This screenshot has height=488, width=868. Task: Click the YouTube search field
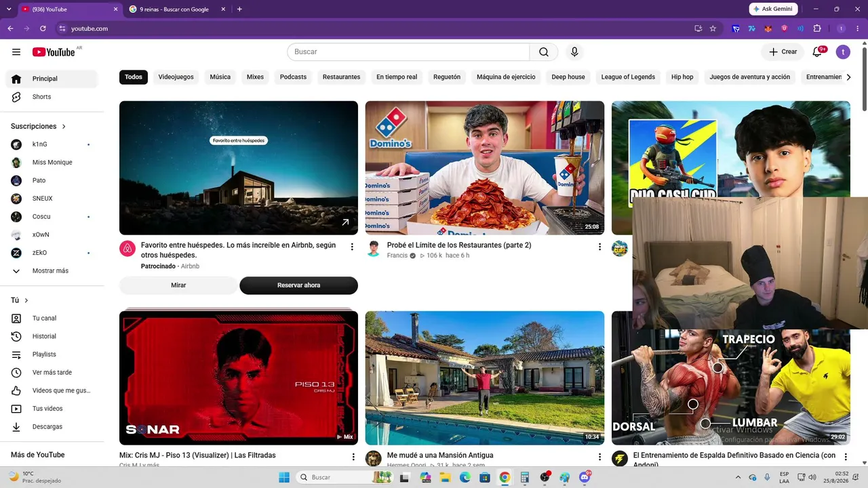coord(408,52)
